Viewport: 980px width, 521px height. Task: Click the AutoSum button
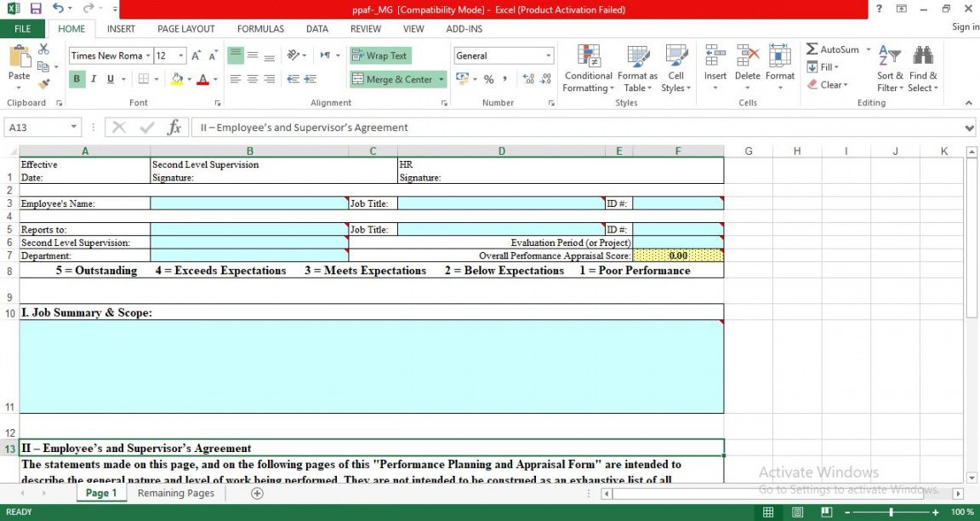(833, 49)
